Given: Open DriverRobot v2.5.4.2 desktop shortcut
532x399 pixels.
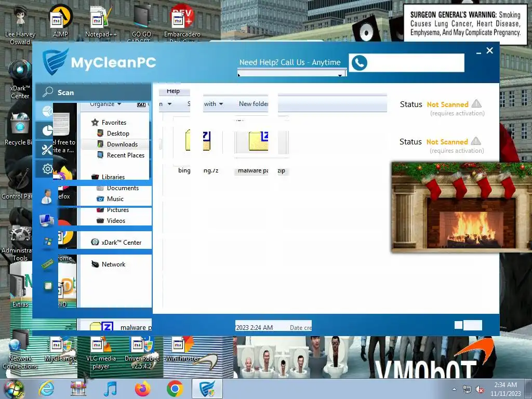Looking at the screenshot, I should point(141,353).
